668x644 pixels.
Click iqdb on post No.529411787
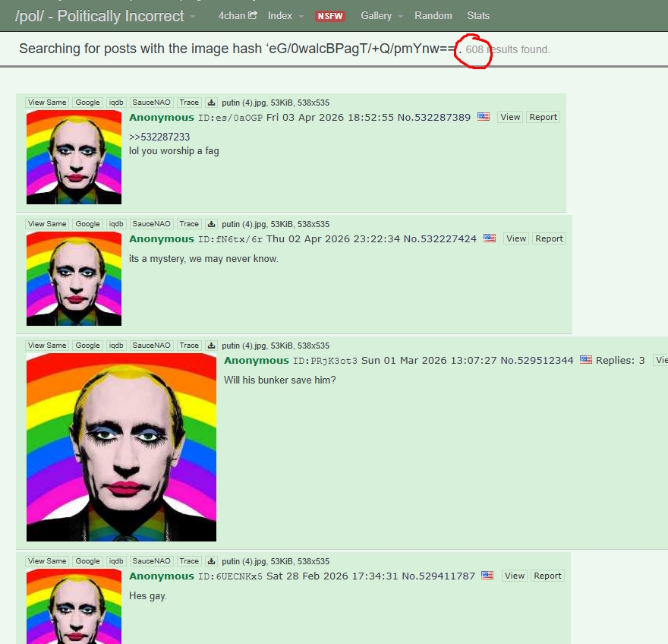coord(116,561)
